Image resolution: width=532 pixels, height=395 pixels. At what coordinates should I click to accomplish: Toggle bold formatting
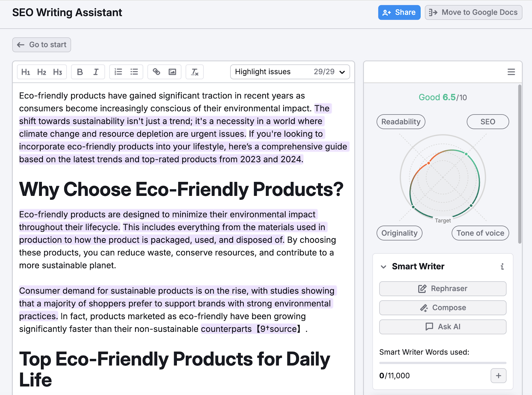80,72
